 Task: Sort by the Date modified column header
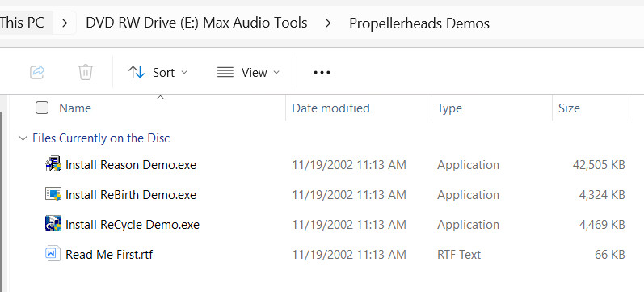tap(330, 108)
